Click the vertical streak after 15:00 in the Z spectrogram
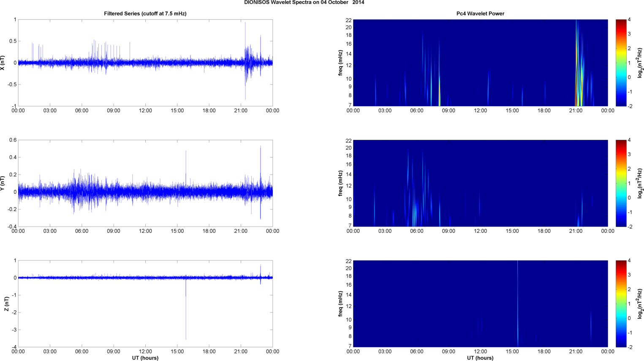 click(x=518, y=304)
